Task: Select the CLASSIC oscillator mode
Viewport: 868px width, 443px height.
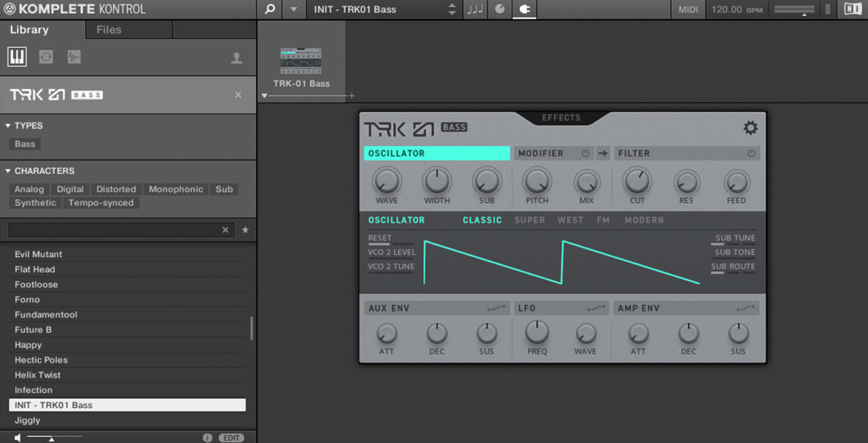Action: 482,221
